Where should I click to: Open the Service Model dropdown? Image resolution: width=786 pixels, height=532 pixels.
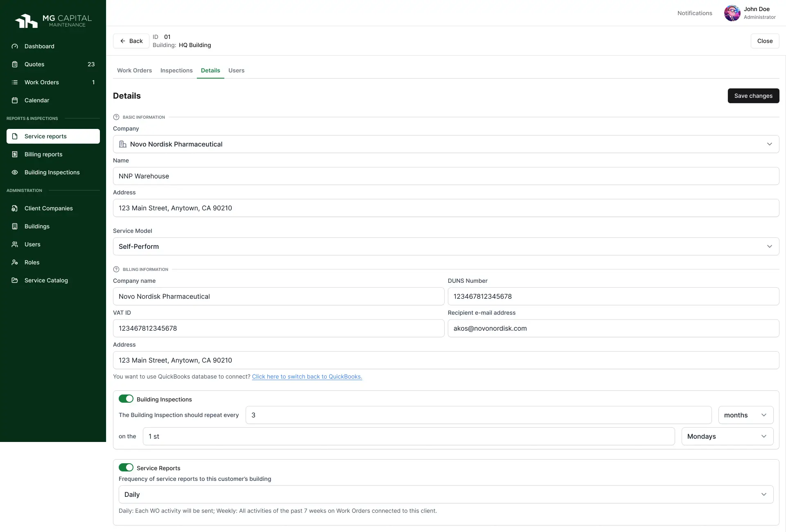(446, 246)
